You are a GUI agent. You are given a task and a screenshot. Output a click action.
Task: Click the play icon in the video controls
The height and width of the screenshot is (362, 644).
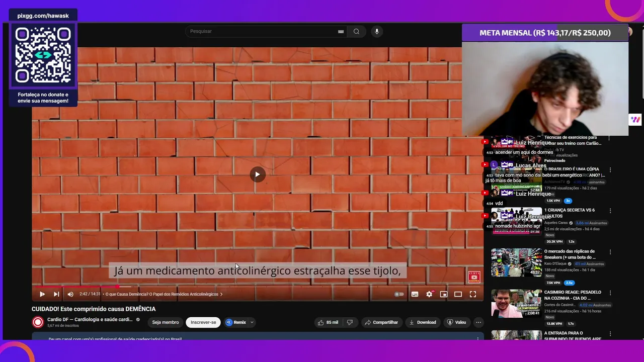[x=42, y=294]
